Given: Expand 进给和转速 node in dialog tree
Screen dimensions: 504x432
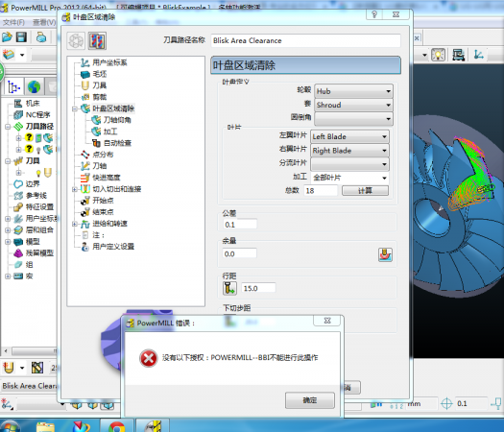Looking at the screenshot, I should [x=75, y=224].
